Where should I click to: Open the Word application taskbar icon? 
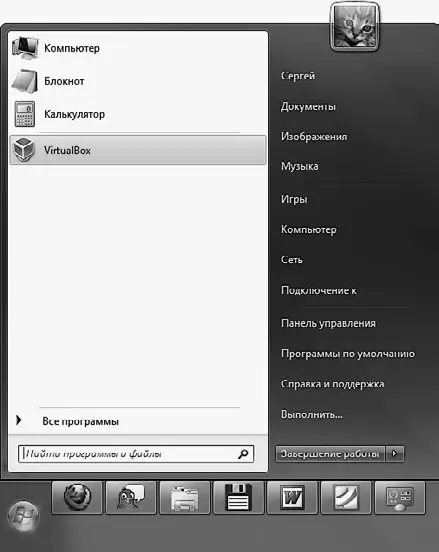(292, 498)
